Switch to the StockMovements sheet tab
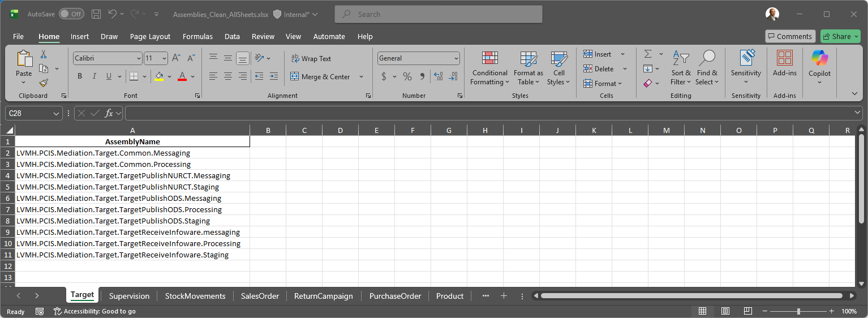 pyautogui.click(x=195, y=296)
